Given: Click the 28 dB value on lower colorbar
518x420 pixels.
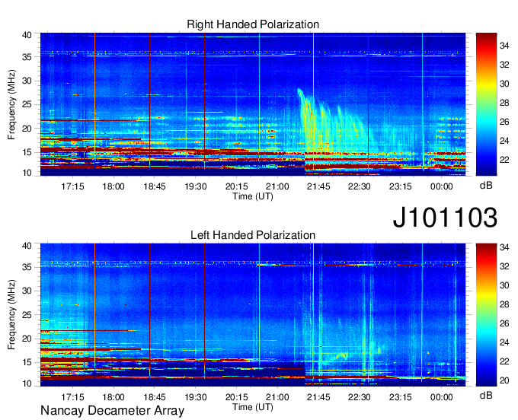Looking at the screenshot, I should (x=504, y=304).
